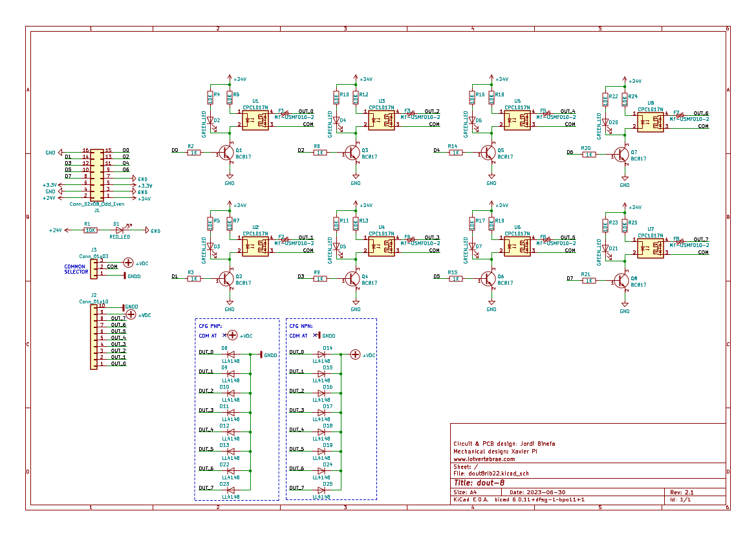Screen dimensions: 756x535
Task: Click the J2 Conn_01x10 connector body
Action: coord(94,337)
